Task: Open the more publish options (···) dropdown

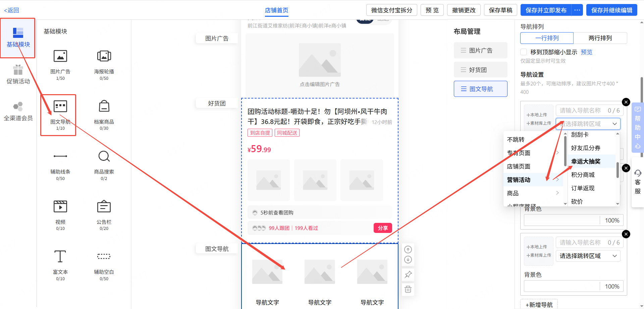Action: [577, 10]
